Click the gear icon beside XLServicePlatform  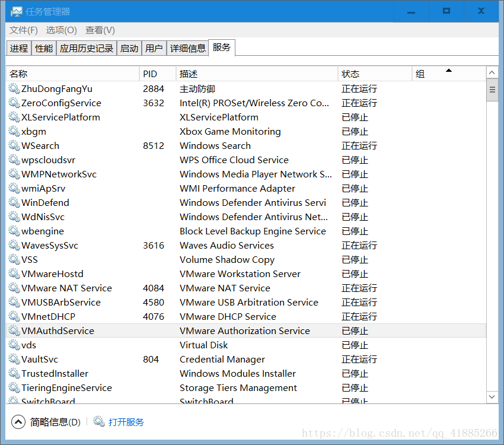coord(14,117)
